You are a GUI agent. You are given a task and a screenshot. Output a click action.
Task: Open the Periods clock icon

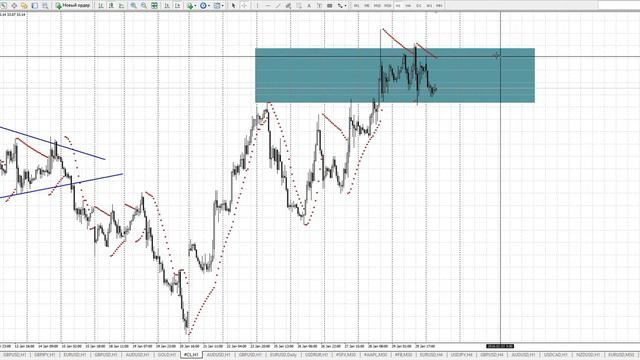coord(203,6)
